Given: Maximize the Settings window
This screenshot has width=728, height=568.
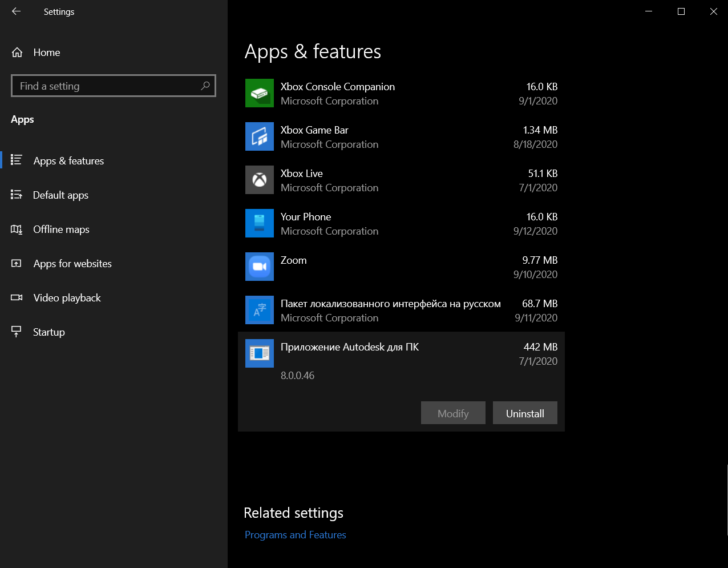Looking at the screenshot, I should click(x=681, y=11).
